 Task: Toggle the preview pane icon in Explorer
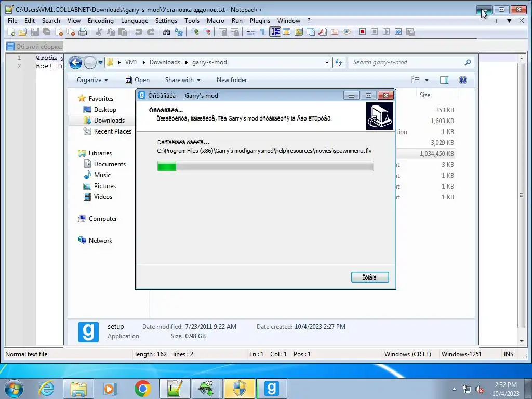click(444, 80)
